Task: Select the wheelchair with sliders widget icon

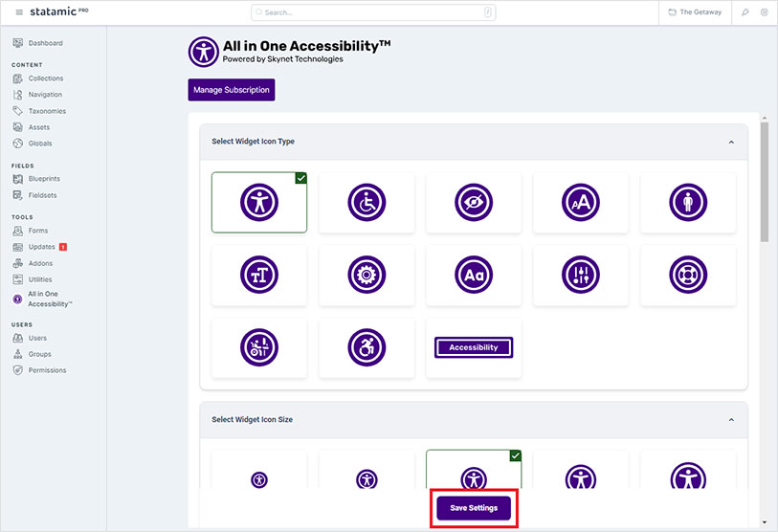Action: tap(259, 347)
